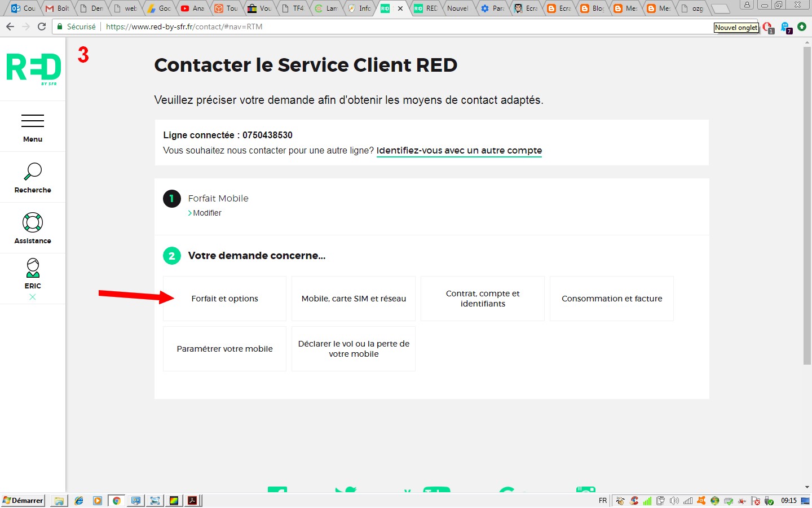Screen dimensions: 812x508
Task: Click 'Ligne connectée : 0750438530' text
Action: tap(228, 135)
